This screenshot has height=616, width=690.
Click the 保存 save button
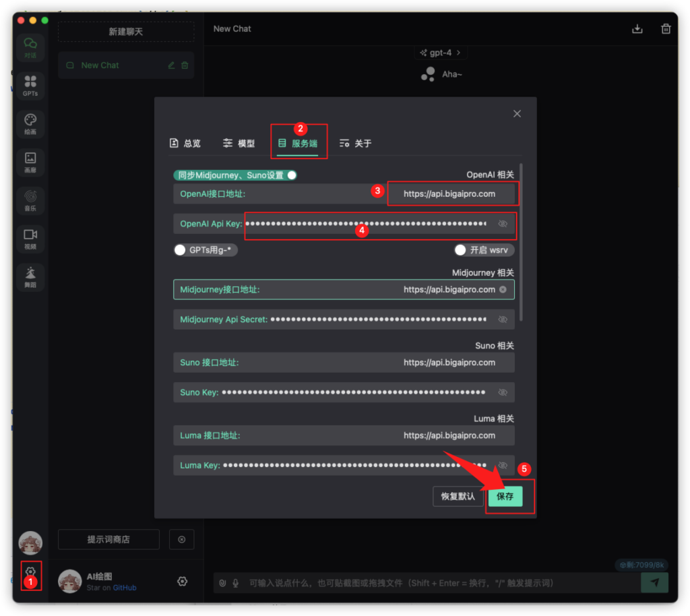(505, 496)
